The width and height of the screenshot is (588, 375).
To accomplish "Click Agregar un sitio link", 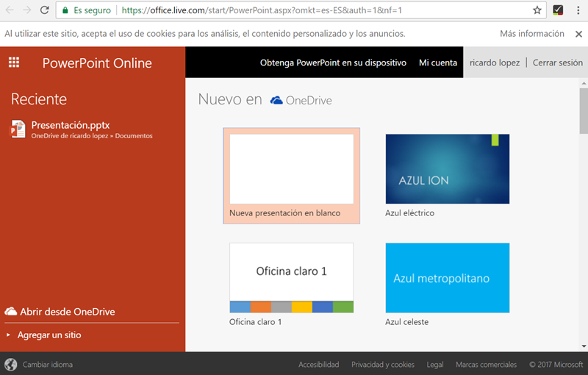I will click(49, 335).
